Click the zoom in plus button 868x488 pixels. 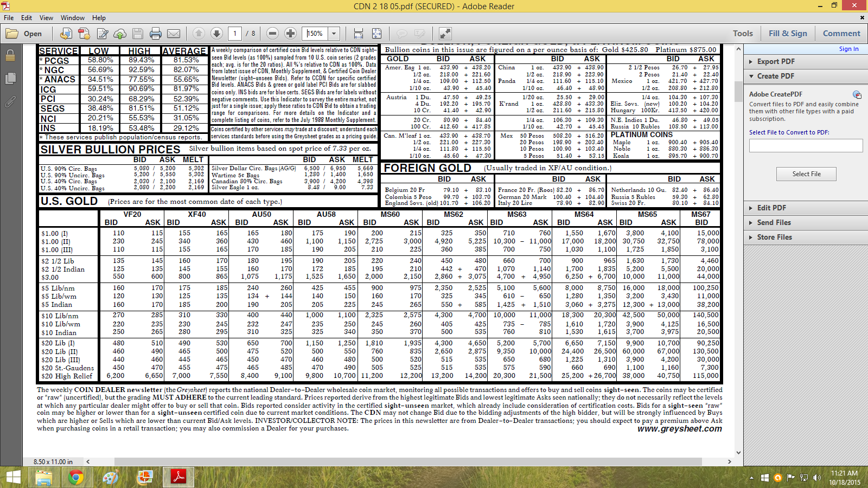(290, 34)
